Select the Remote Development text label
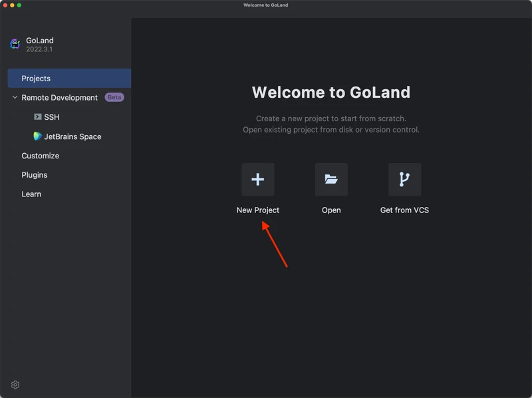This screenshot has height=398, width=532. pos(59,98)
